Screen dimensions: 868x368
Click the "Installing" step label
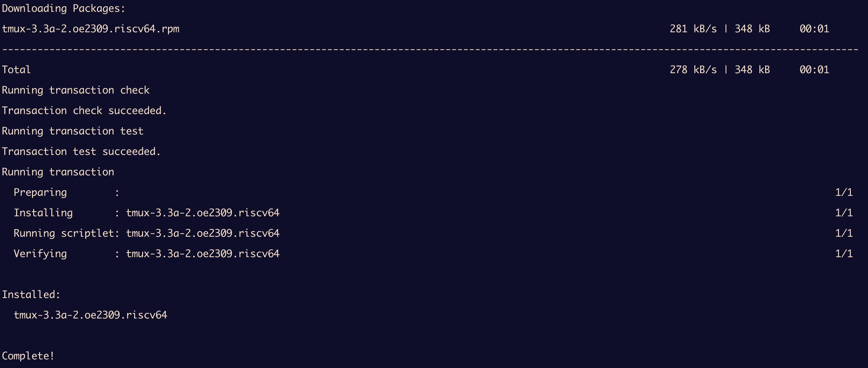point(43,213)
